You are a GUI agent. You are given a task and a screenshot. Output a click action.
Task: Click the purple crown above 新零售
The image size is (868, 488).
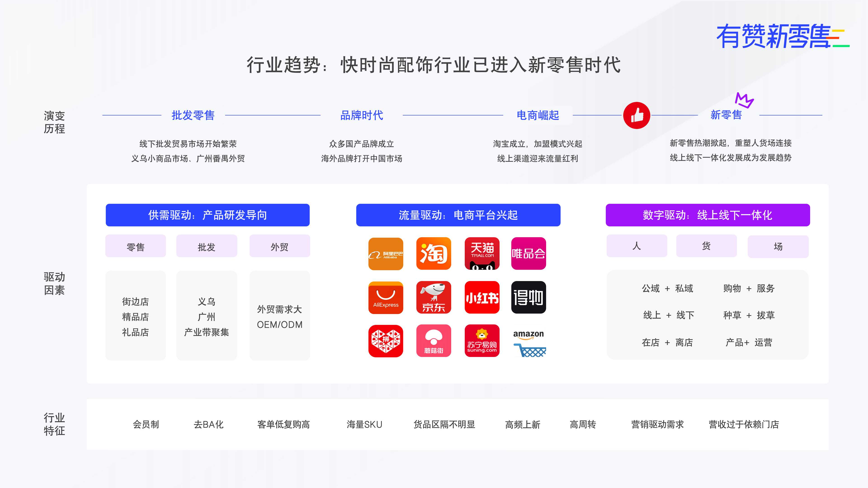744,100
